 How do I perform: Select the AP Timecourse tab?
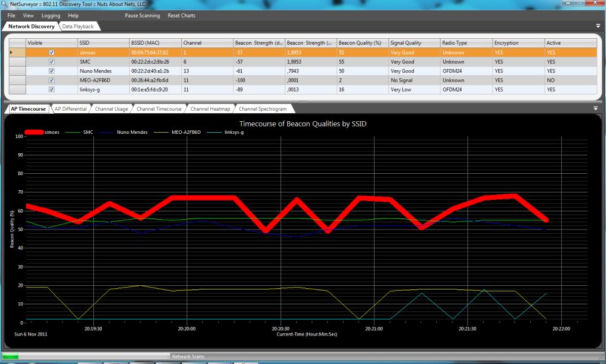click(x=28, y=109)
